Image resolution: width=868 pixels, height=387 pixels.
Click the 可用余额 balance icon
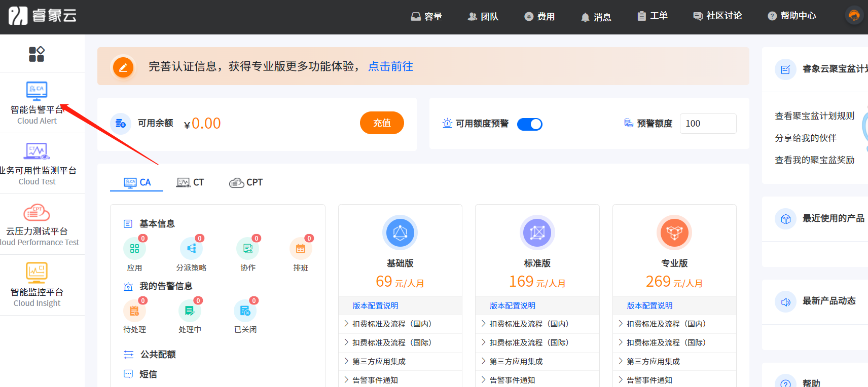coord(121,123)
